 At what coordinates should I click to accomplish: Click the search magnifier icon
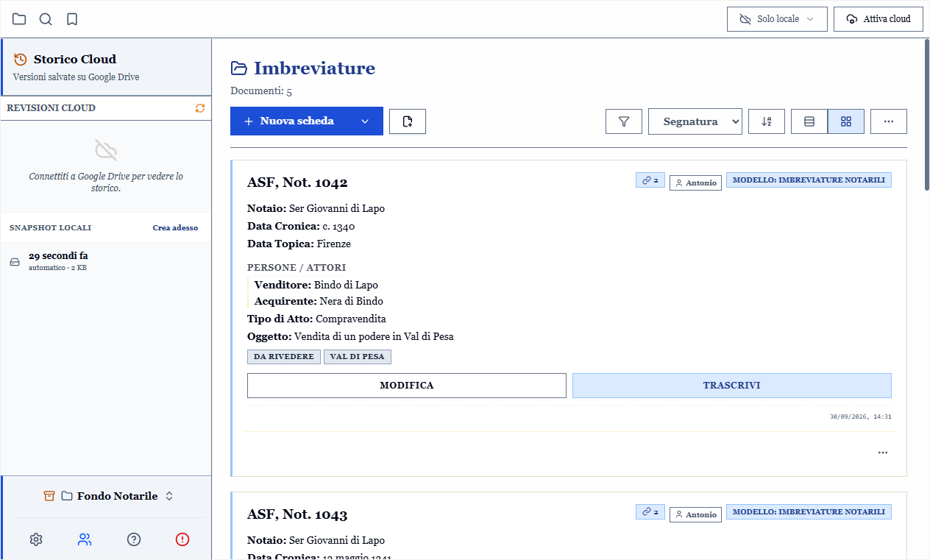[x=46, y=19]
